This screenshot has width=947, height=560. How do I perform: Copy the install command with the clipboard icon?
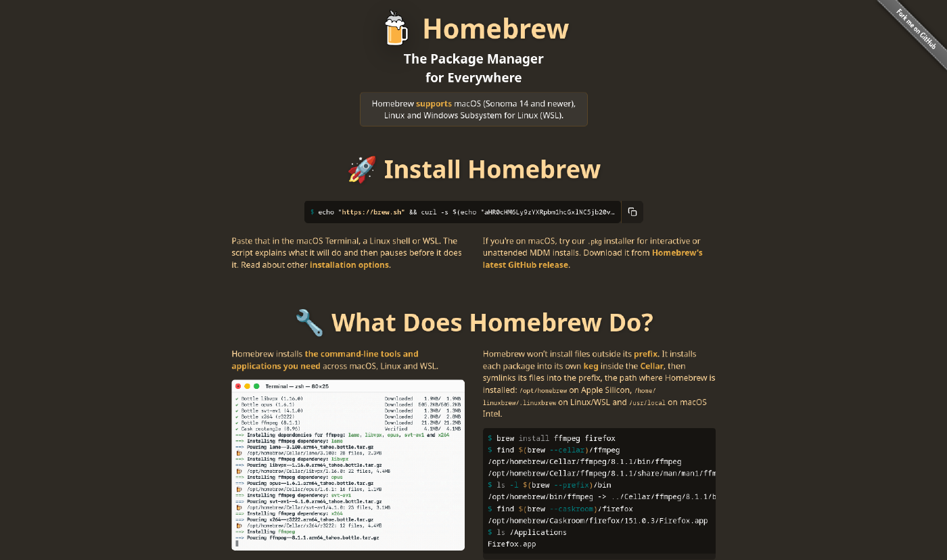[x=632, y=212]
